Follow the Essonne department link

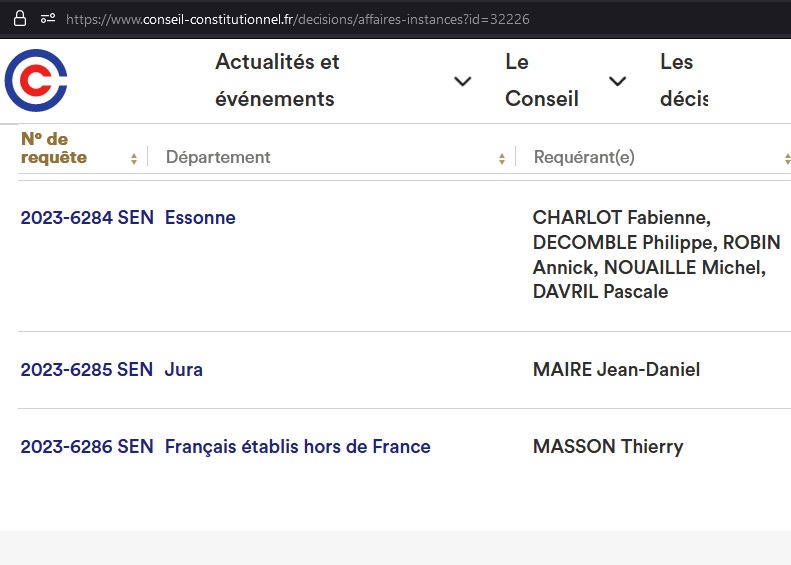click(200, 217)
